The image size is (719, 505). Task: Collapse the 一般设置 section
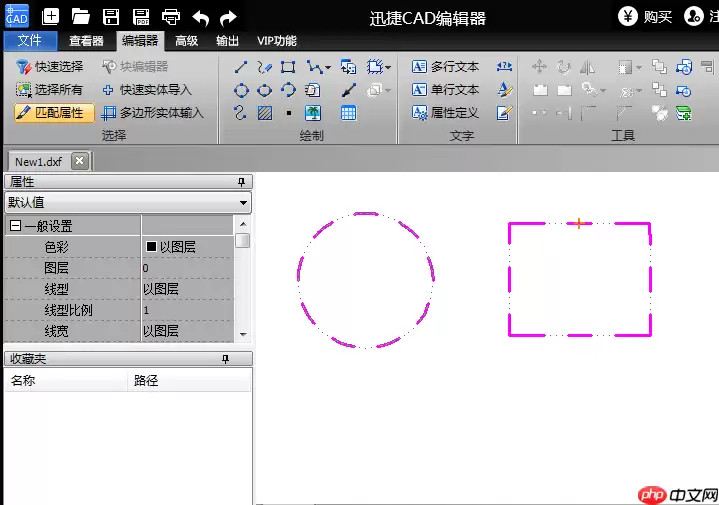click(15, 226)
